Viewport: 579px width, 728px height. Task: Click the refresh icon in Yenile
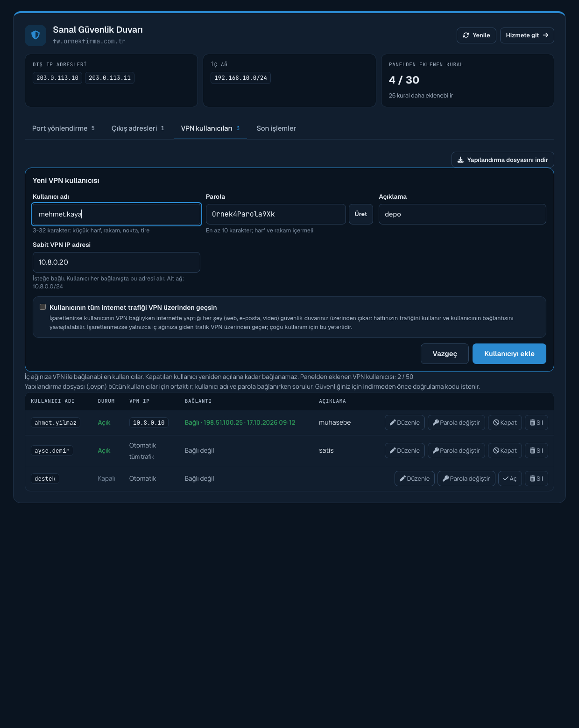pyautogui.click(x=466, y=35)
